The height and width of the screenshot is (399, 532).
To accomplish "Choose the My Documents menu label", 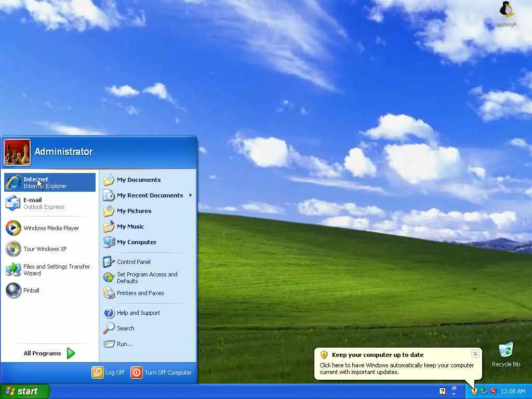I will [x=139, y=180].
